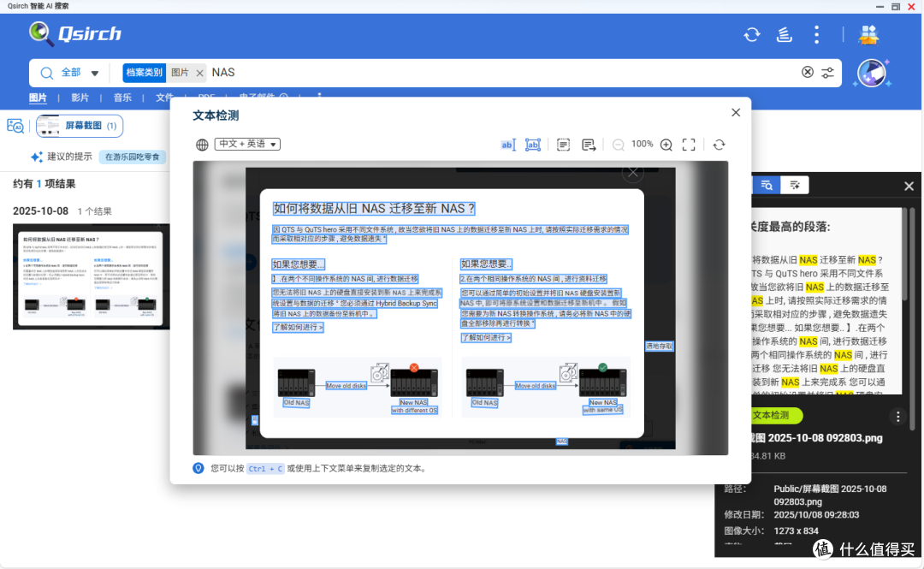Click the image size 1273 x 834
Image resolution: width=924 pixels, height=569 pixels.
[x=797, y=530]
